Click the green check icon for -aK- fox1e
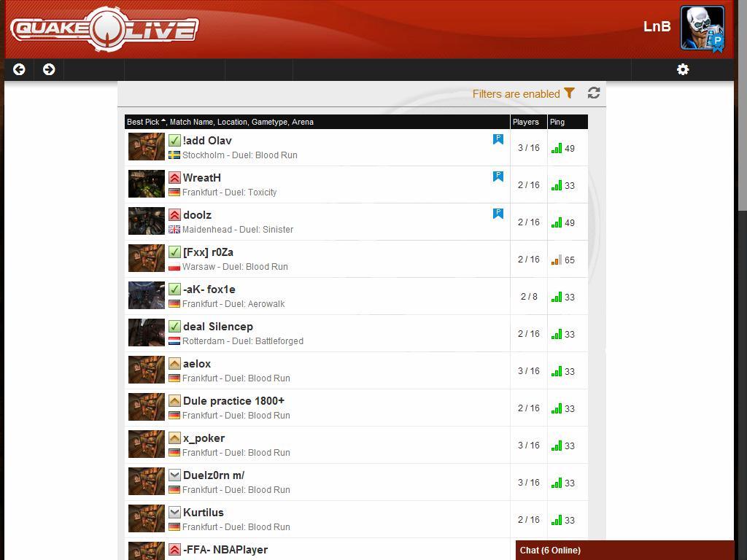 coord(174,289)
